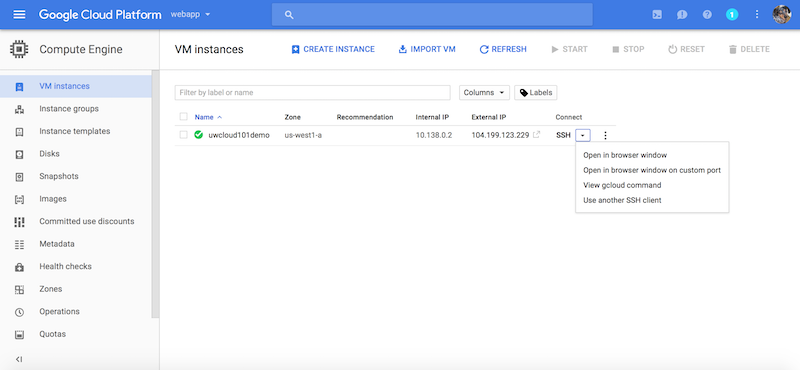Screen dimensions: 800x370
Task: Click external IP 104.199.123.229
Action: tap(500, 135)
